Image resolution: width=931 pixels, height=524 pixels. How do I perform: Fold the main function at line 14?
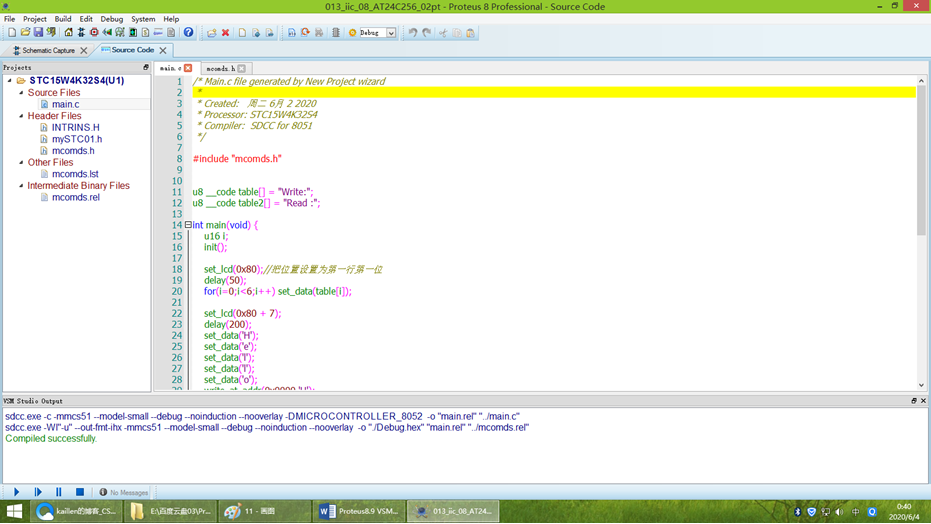click(x=188, y=225)
